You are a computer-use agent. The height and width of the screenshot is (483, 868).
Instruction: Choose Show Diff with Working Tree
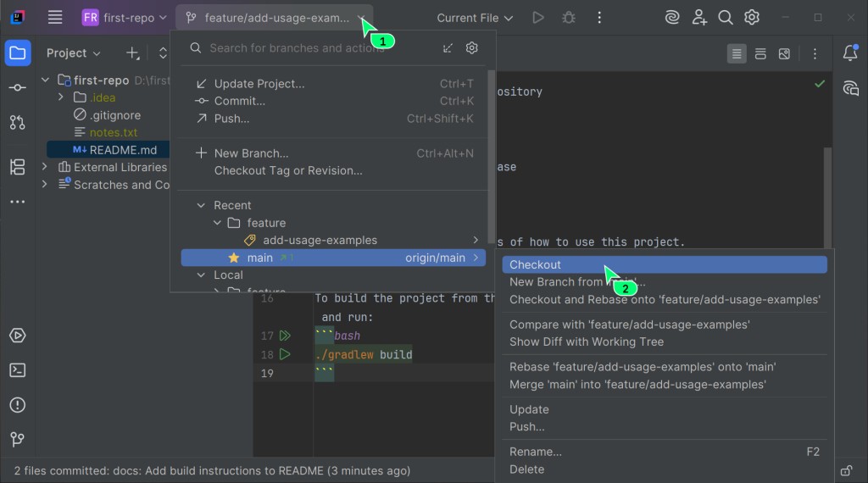[x=665, y=342]
